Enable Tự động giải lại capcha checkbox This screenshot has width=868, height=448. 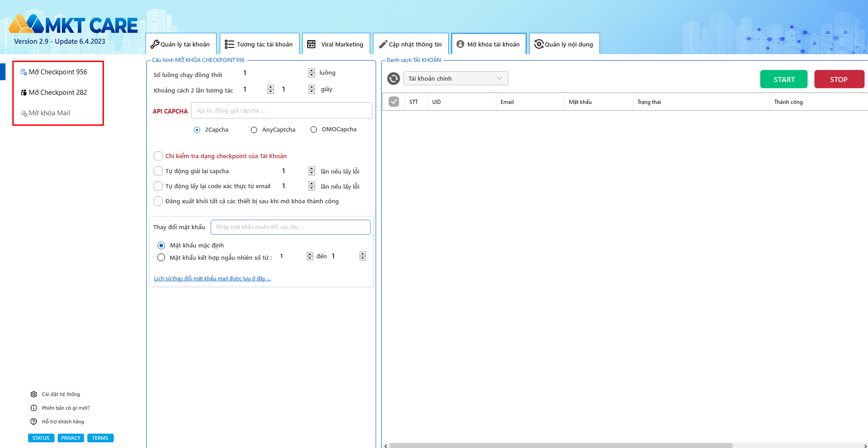point(158,171)
